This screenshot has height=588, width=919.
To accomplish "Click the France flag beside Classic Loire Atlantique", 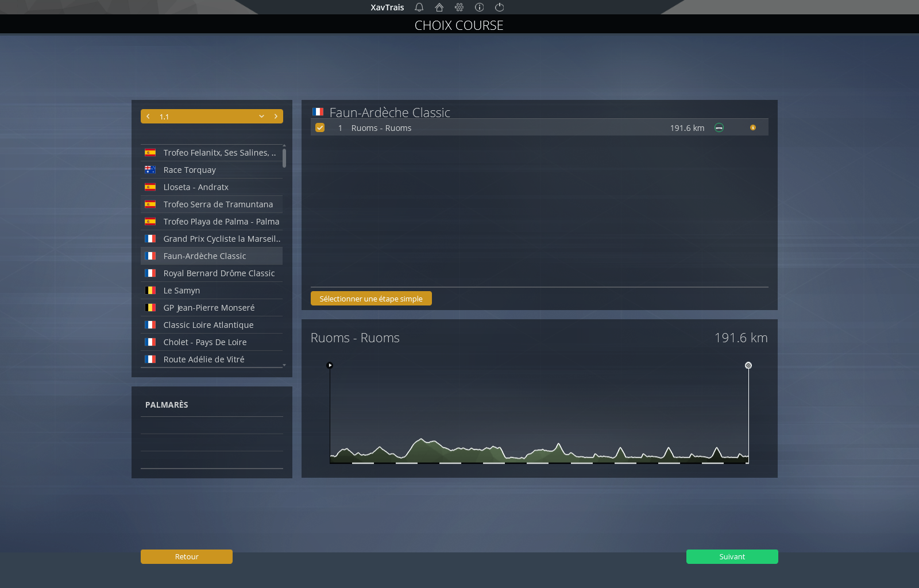I will pos(150,325).
